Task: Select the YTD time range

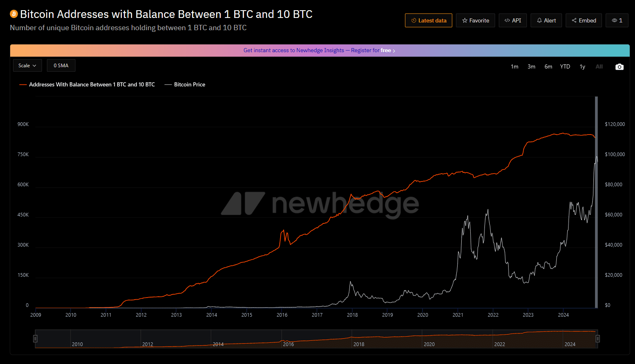Action: click(565, 66)
